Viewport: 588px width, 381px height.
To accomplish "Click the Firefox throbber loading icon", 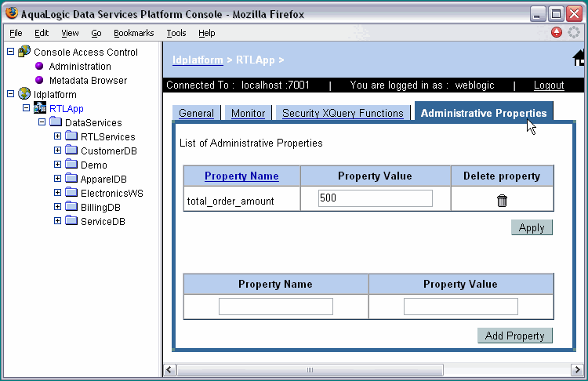I will (x=574, y=33).
